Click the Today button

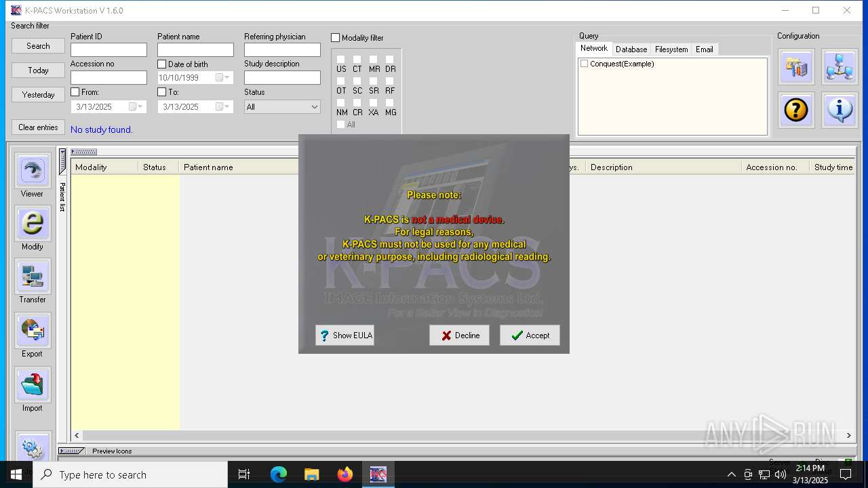tap(38, 70)
